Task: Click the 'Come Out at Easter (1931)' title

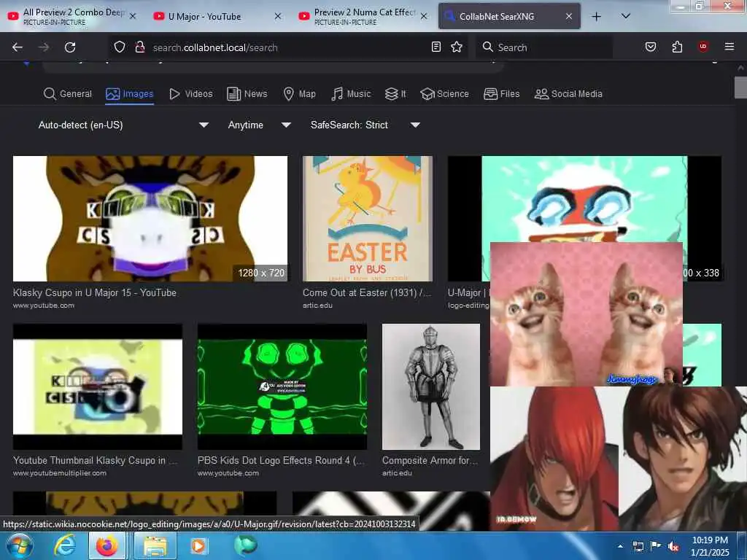Action: point(367,293)
